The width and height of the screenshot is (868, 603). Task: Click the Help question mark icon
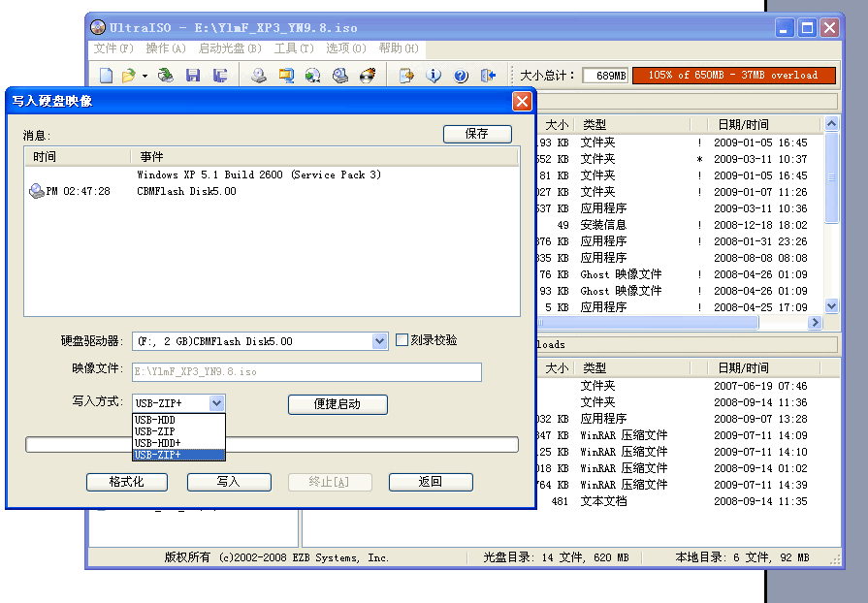click(x=461, y=76)
